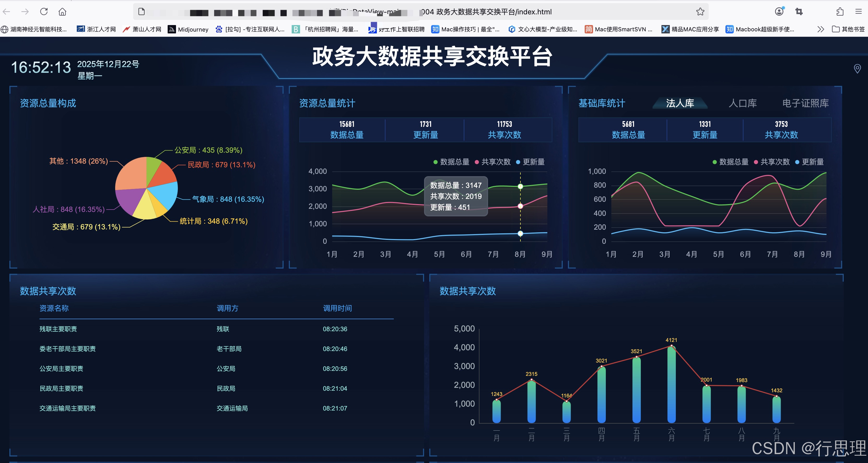The image size is (868, 463).
Task: Switch to the 电子证照库 tab
Action: (805, 103)
